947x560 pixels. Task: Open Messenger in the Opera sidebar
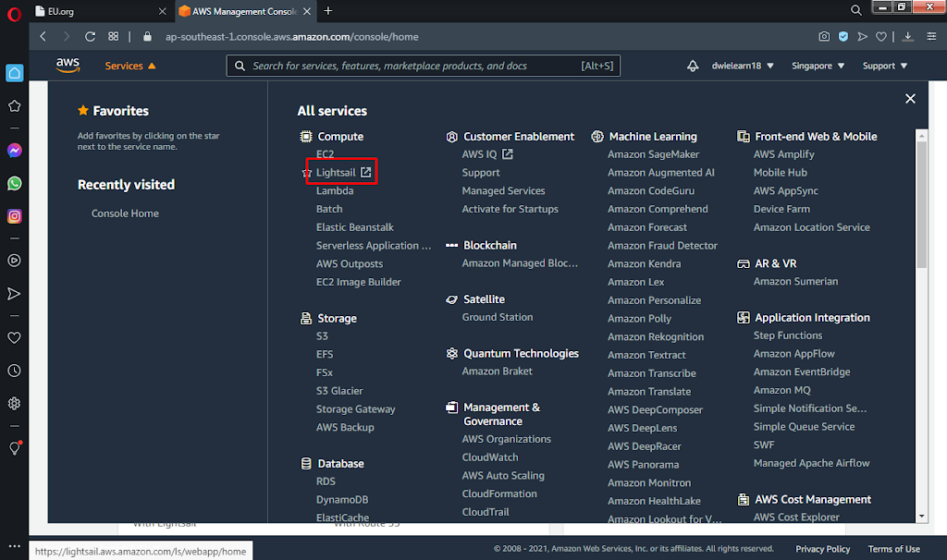[x=15, y=151]
